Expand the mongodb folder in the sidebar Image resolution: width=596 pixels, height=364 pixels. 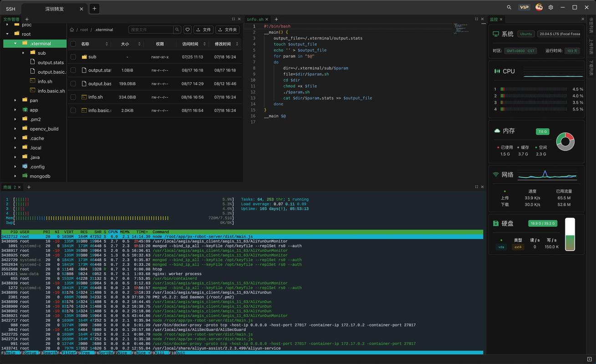tap(15, 176)
